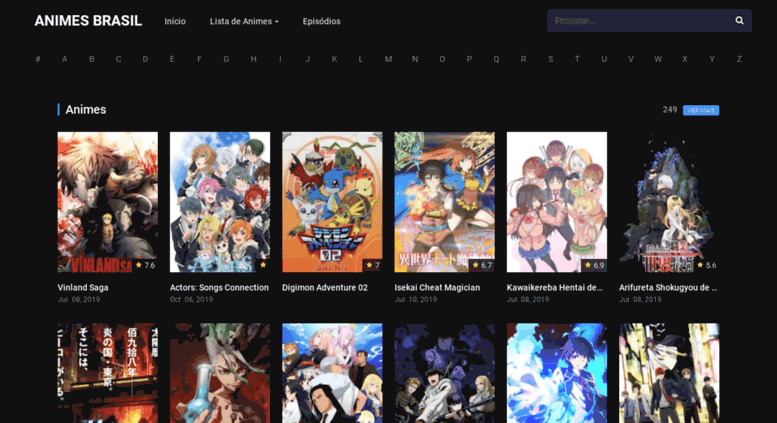Expand the Lista de Animes dropdown

coord(244,21)
